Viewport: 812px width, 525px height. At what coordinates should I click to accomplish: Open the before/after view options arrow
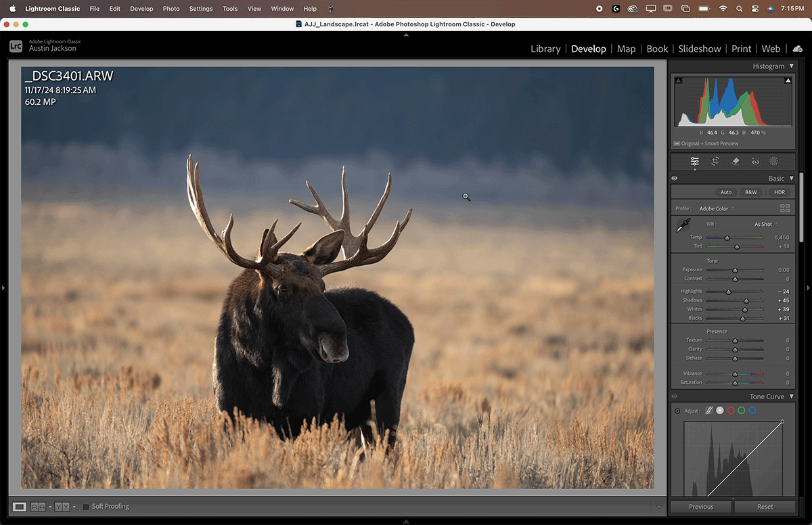[49, 507]
